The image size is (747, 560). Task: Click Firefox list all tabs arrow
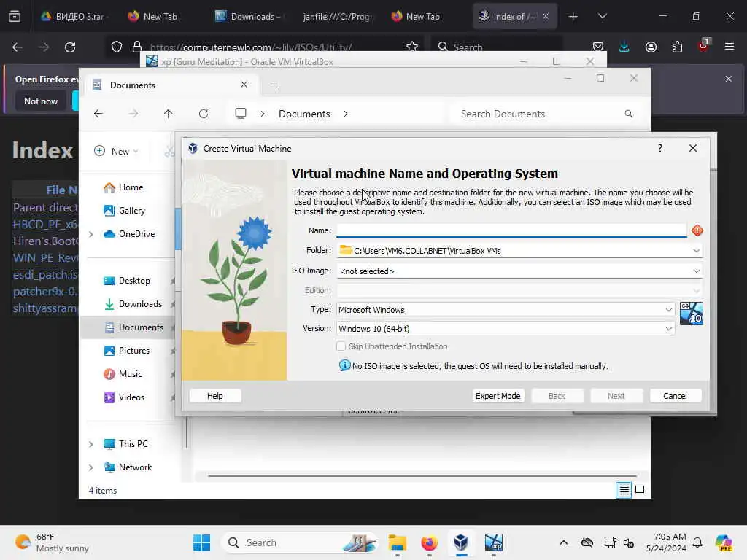click(x=602, y=16)
